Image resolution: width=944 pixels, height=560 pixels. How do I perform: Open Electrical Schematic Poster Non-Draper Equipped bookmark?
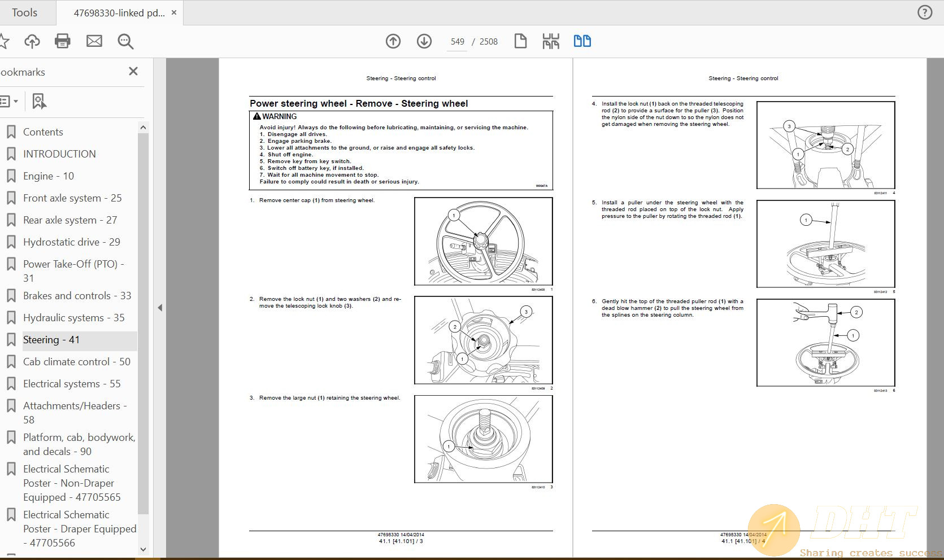[x=72, y=483]
